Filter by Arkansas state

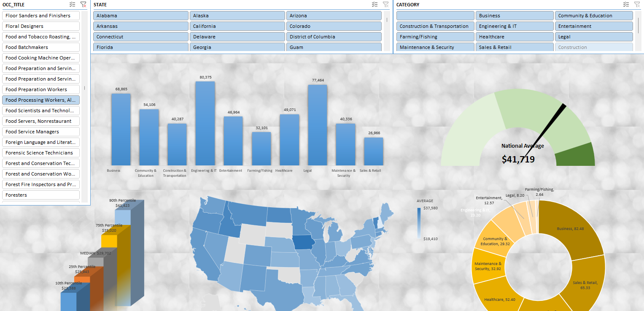(x=141, y=26)
